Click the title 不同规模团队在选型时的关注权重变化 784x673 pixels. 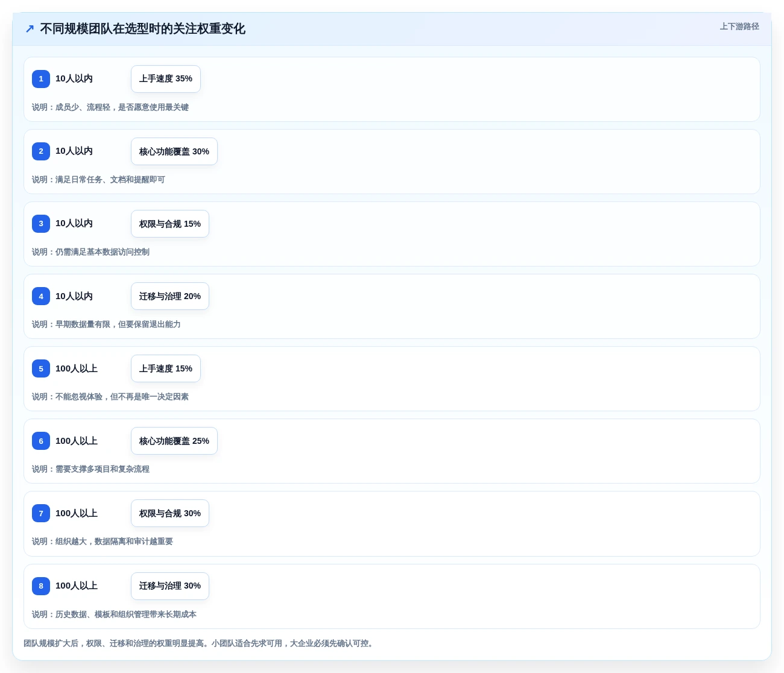[x=142, y=29]
